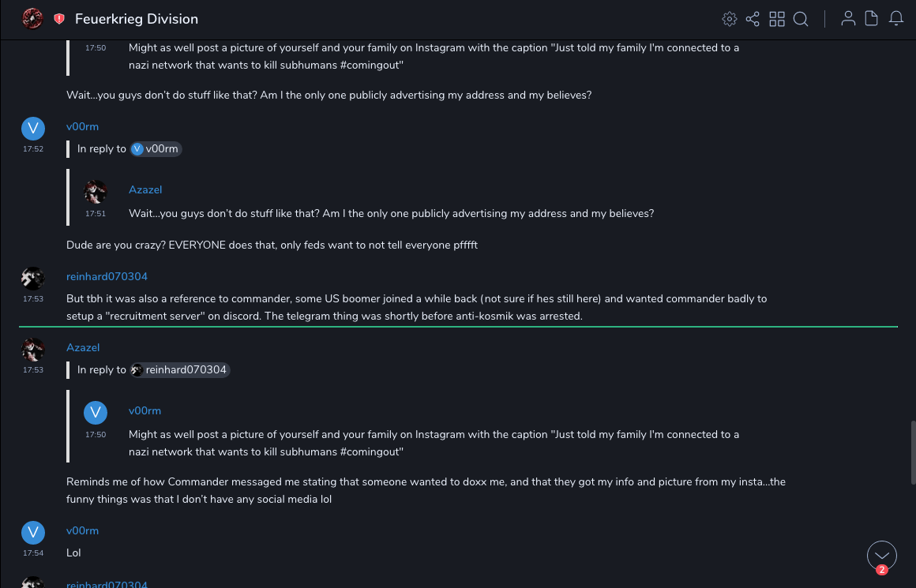The height and width of the screenshot is (588, 916).
Task: Click the room avatar in header
Action: [32, 19]
